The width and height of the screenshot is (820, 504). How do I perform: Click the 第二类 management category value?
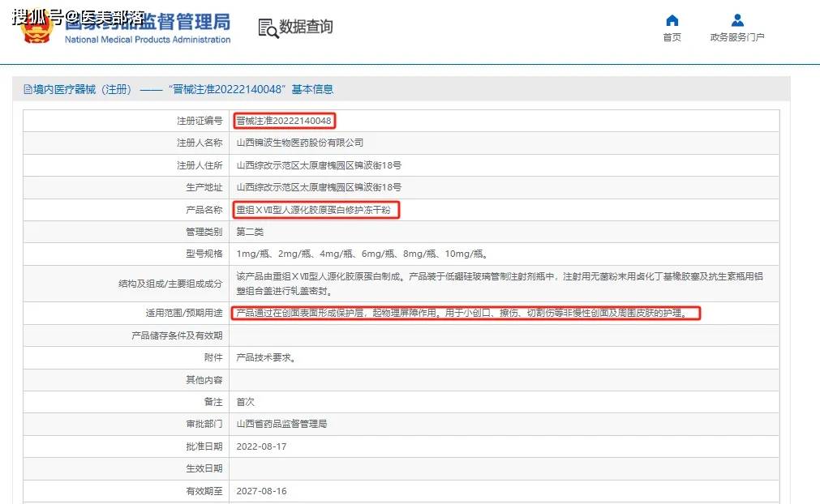click(x=250, y=232)
